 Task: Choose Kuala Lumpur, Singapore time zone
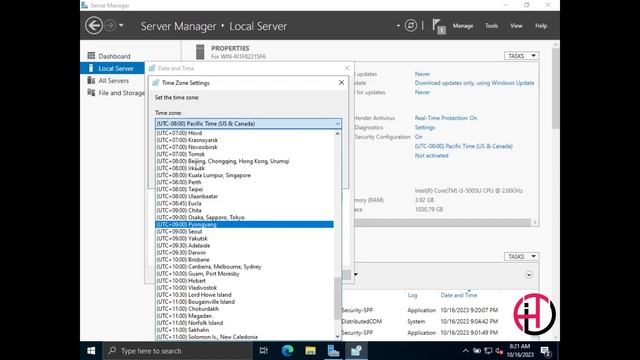click(x=245, y=175)
